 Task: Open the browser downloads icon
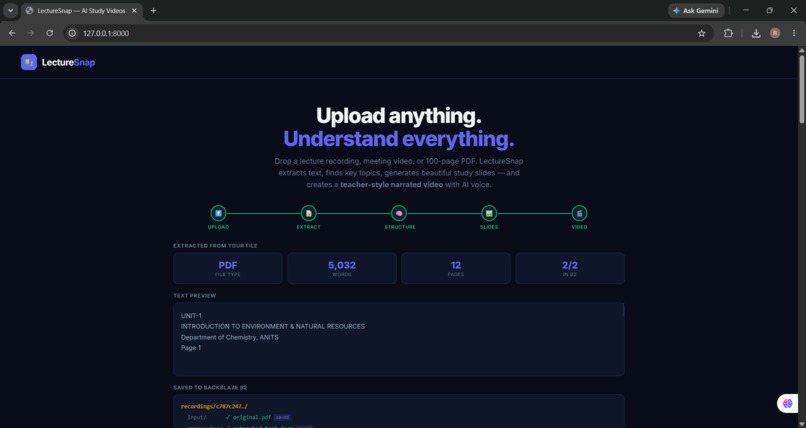click(756, 33)
